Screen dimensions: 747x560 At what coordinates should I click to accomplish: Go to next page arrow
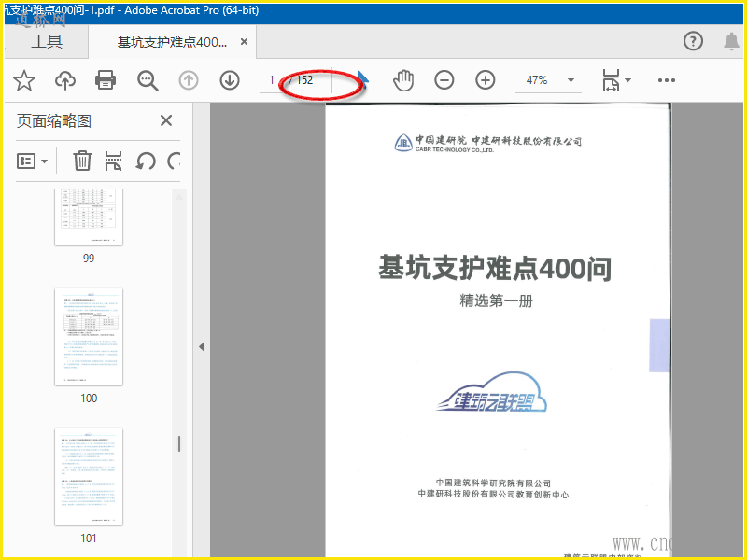230,80
